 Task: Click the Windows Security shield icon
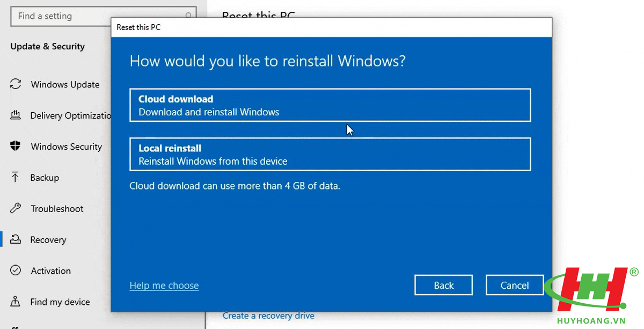point(16,147)
